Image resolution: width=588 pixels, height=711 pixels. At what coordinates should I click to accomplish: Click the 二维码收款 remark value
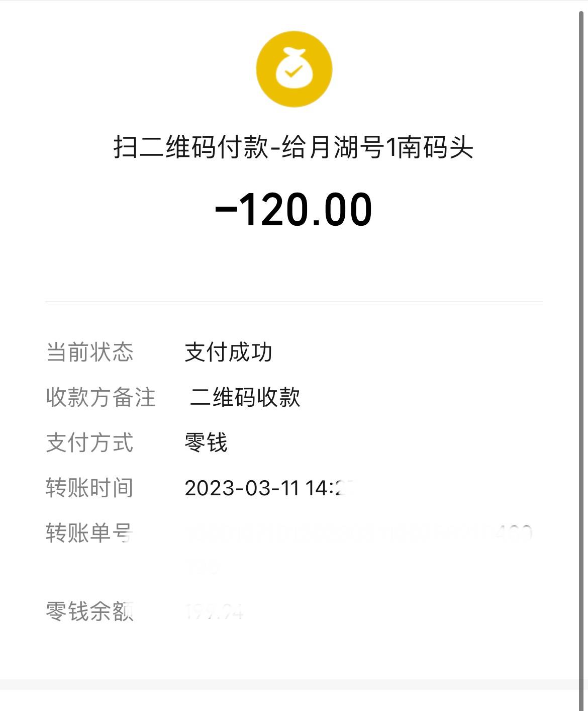[245, 397]
